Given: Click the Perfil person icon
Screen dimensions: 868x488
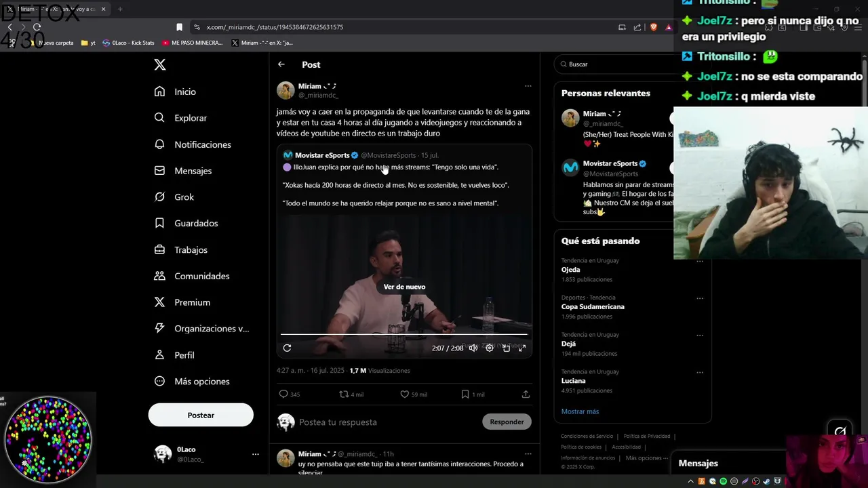Looking at the screenshot, I should (159, 354).
